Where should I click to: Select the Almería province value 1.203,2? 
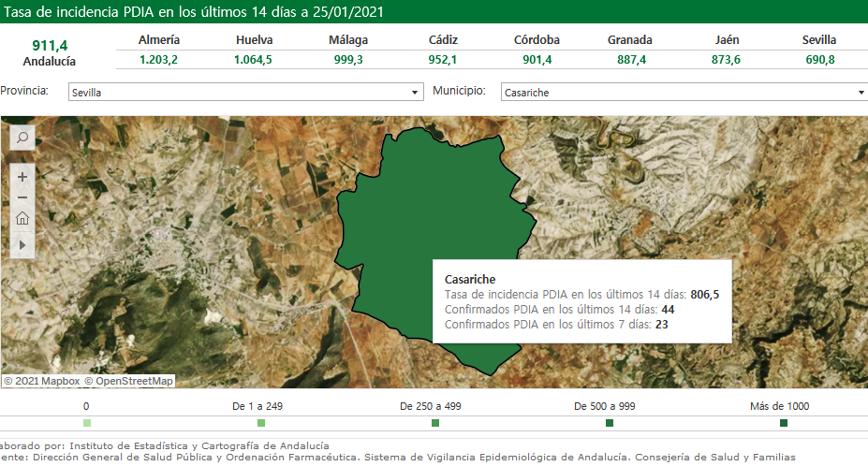pyautogui.click(x=158, y=59)
